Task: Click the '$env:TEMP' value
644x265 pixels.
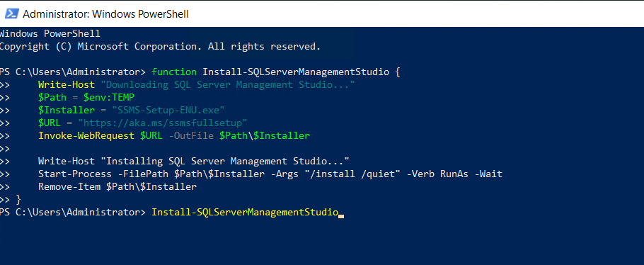Action: 109,98
